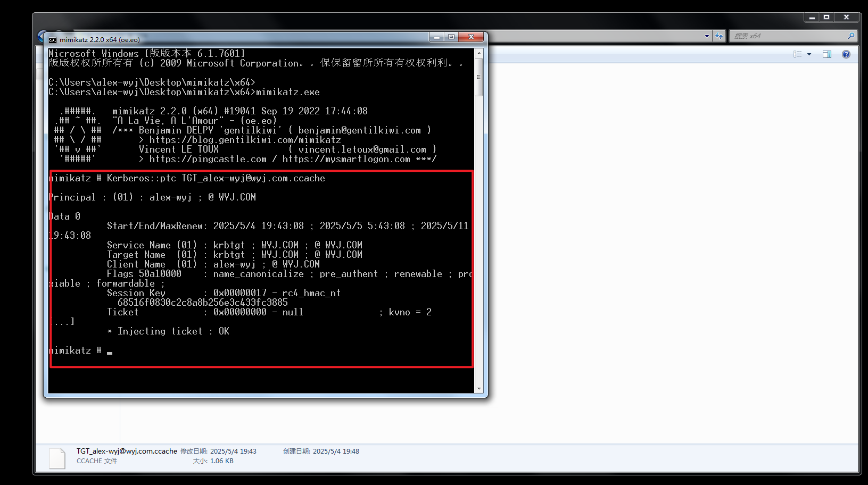Close the mimikatz 2.2.0 x64 console window
The height and width of the screenshot is (485, 868).
471,37
